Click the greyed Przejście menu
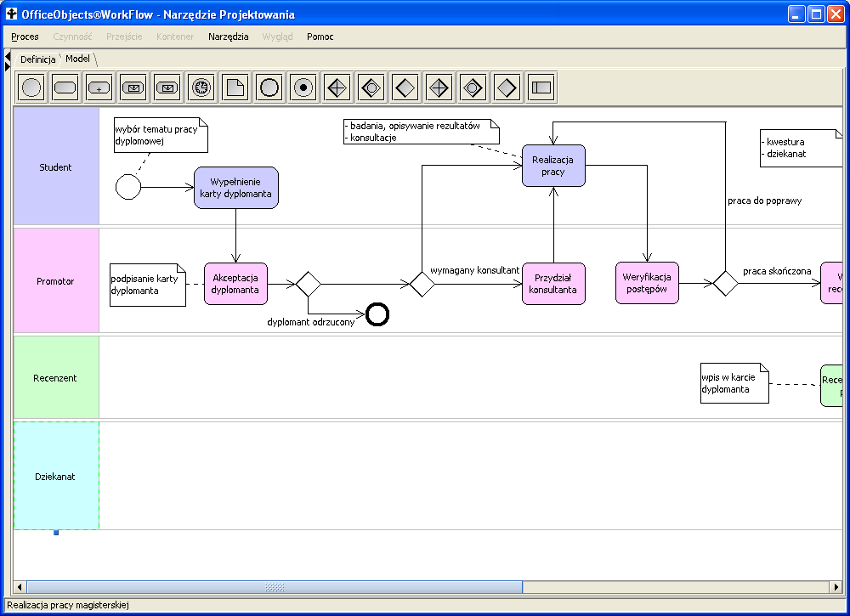This screenshot has width=850, height=616. pos(124,37)
